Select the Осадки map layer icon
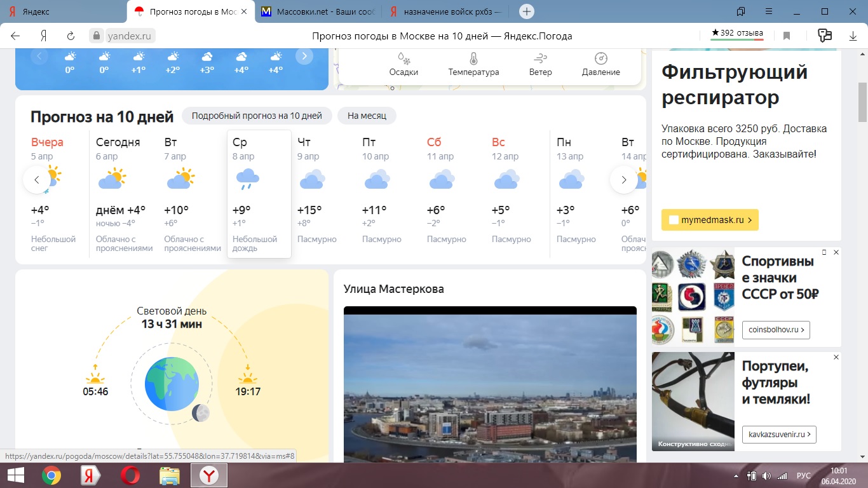The width and height of the screenshot is (868, 488). point(403,59)
